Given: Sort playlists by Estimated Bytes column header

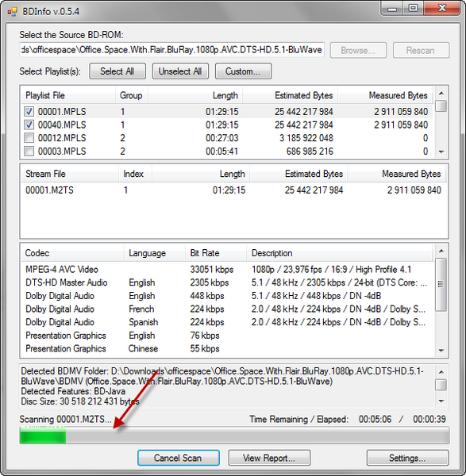Looking at the screenshot, I should pyautogui.click(x=290, y=95).
